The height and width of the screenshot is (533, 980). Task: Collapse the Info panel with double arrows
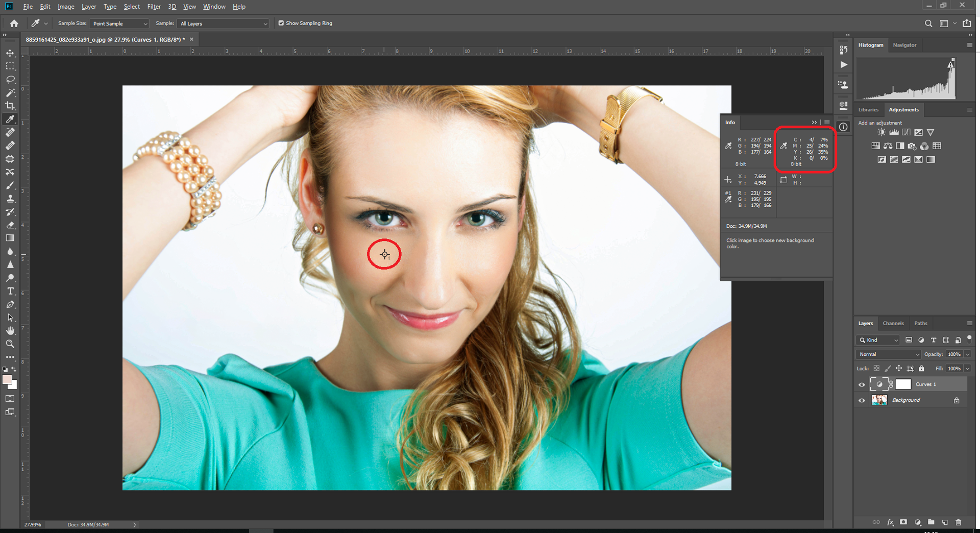814,123
